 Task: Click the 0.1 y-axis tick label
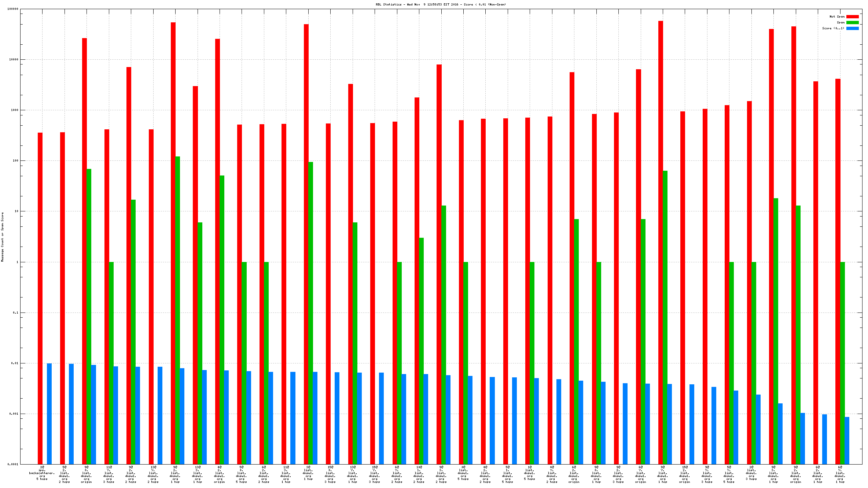coord(15,313)
